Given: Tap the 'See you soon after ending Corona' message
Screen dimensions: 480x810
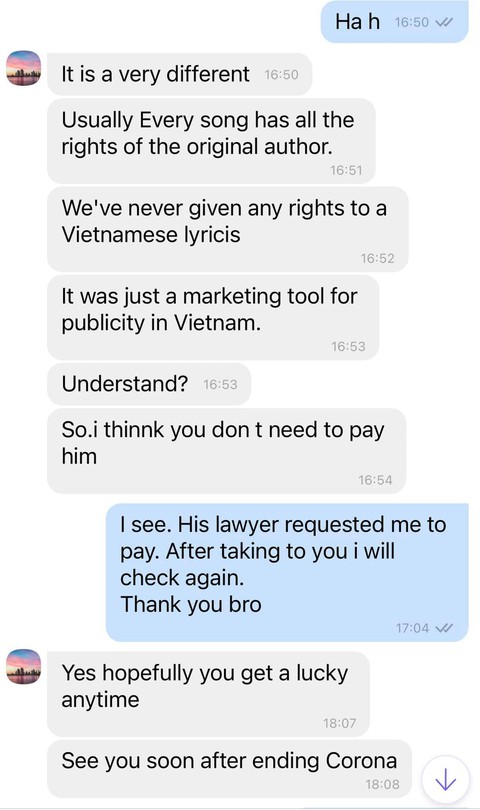Looking at the screenshot, I should click(x=229, y=769).
